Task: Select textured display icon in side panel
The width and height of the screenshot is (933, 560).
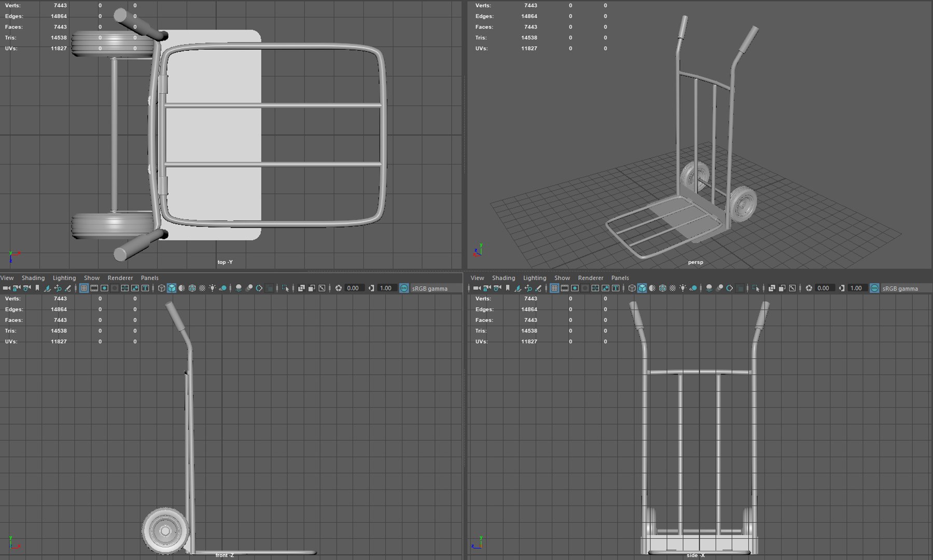Action: point(673,288)
